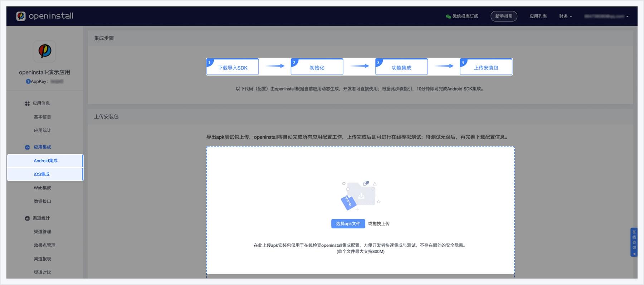
Task: Select Web集成 in sidebar
Action: (x=42, y=188)
